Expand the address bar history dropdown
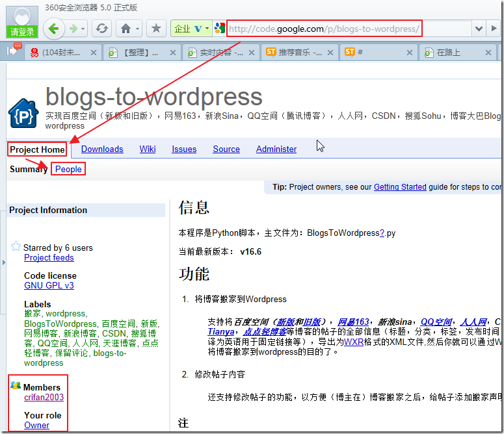Viewport: 504px width, 434px height. click(479, 29)
